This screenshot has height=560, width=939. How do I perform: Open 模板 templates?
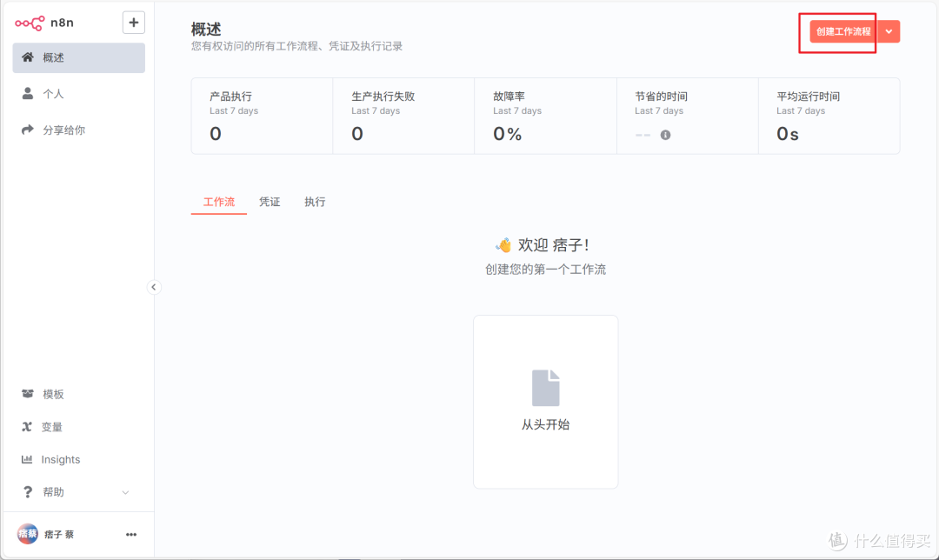pos(78,394)
